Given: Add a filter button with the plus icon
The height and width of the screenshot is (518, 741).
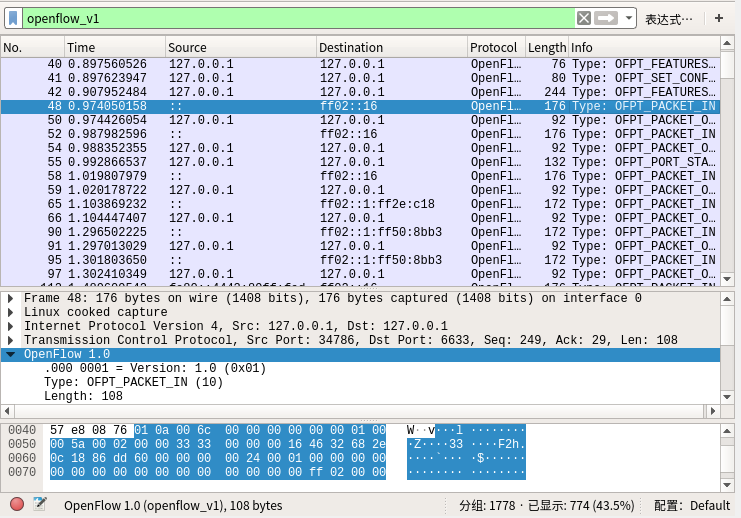Looking at the screenshot, I should 719,18.
